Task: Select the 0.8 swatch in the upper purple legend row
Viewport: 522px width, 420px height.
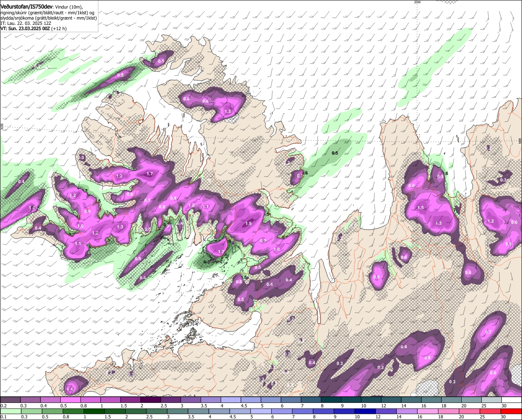Action: (x=90, y=400)
